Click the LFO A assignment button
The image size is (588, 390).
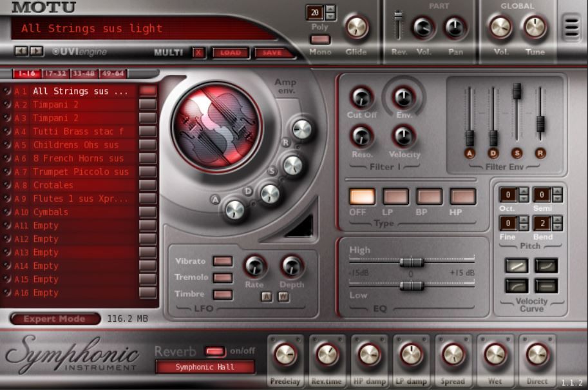(x=266, y=297)
